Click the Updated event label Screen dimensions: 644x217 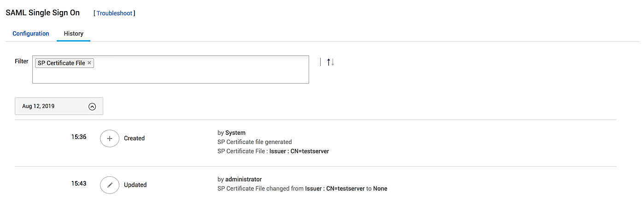135,185
